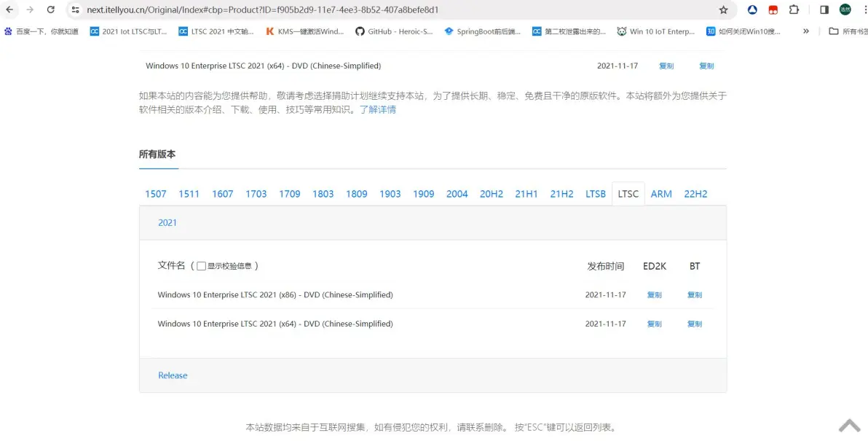This screenshot has width=868, height=441.
Task: Select the x86 LTSC 2021 file name
Action: coord(275,294)
